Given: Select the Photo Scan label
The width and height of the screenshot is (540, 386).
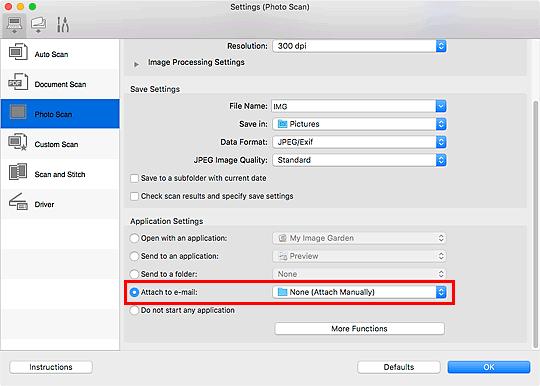Looking at the screenshot, I should point(53,114).
